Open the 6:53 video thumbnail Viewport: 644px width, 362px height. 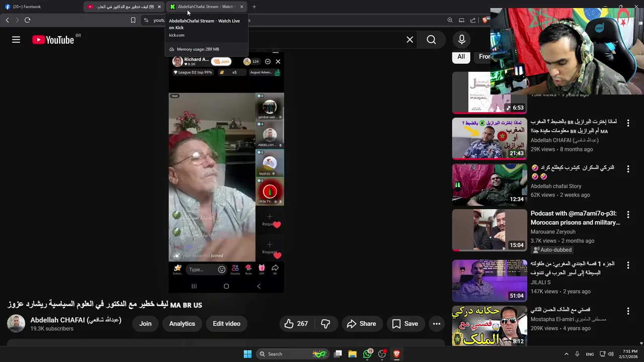[490, 93]
